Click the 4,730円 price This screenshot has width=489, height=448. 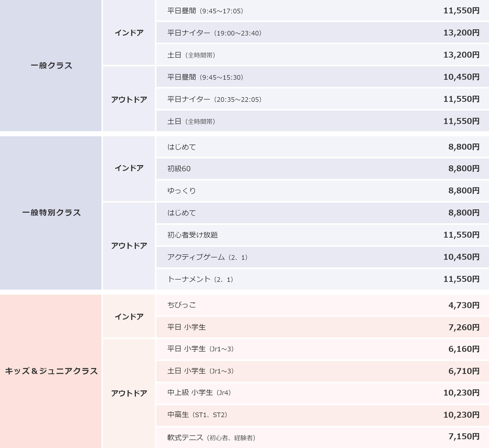(464, 305)
